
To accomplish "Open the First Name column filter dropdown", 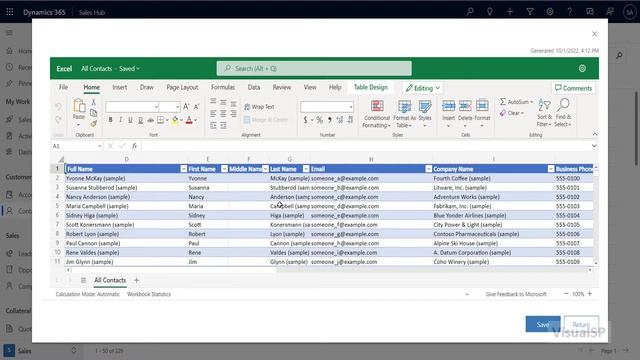I will click(224, 169).
